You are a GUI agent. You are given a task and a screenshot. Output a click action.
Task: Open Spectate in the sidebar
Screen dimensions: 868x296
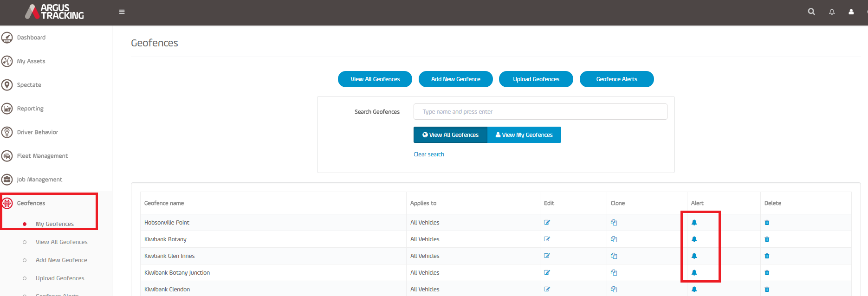[29, 85]
